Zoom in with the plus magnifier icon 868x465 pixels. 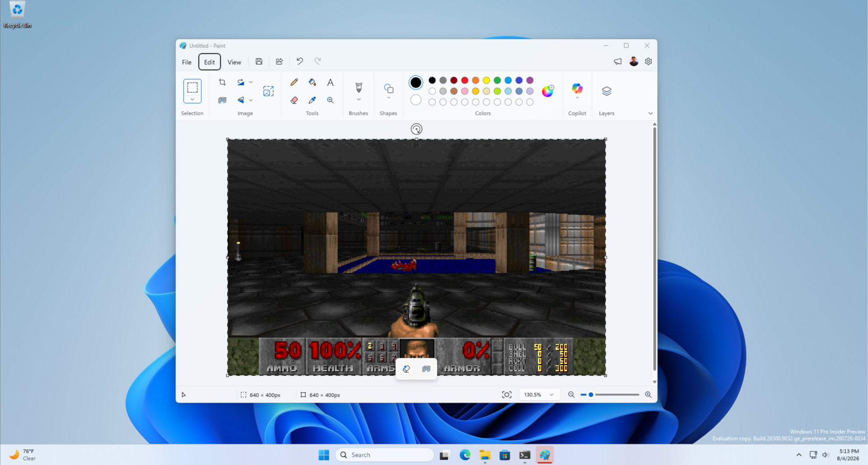click(648, 395)
